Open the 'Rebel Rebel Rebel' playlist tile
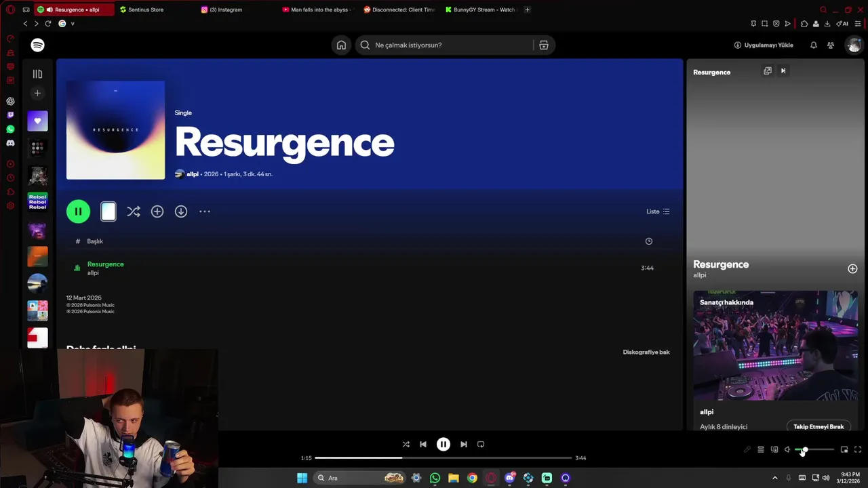 [37, 201]
